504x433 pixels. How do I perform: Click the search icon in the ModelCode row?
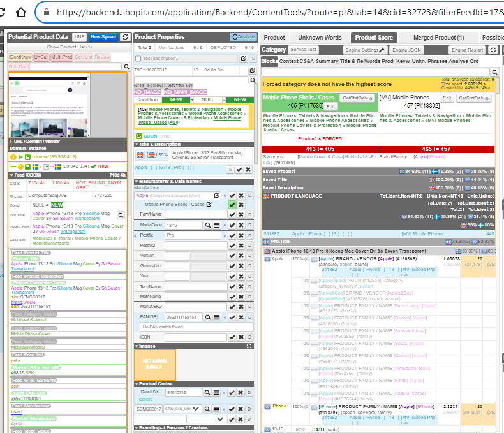pyautogui.click(x=208, y=225)
